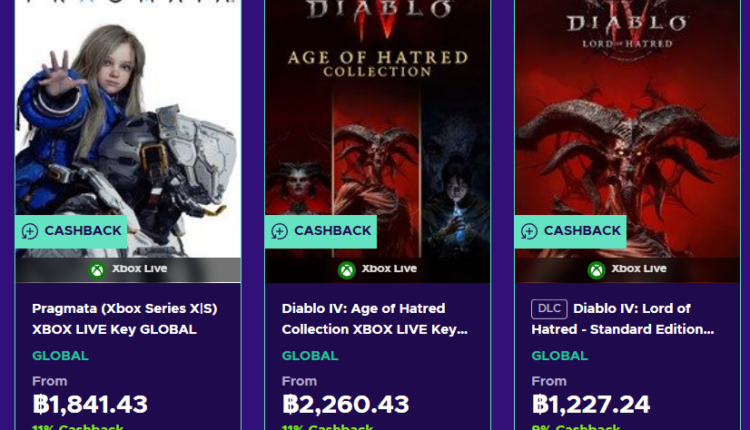
Task: Click the DLC badge on Diablo IV card
Action: point(548,309)
